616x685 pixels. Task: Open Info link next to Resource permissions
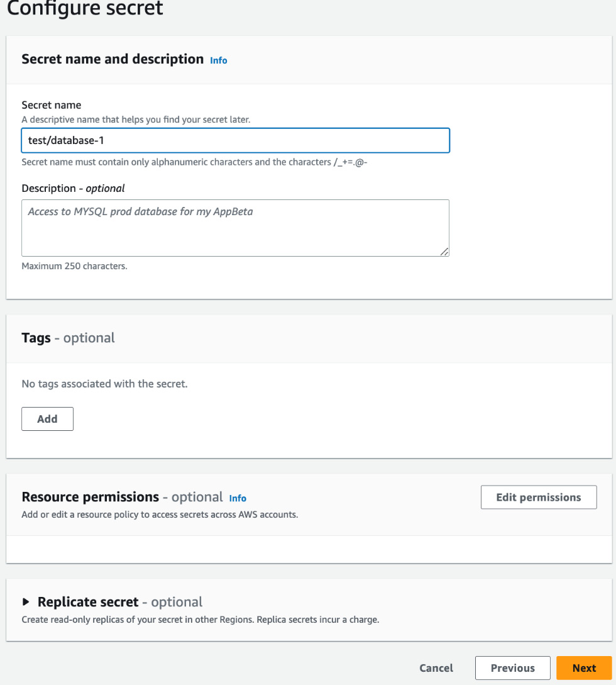click(238, 498)
